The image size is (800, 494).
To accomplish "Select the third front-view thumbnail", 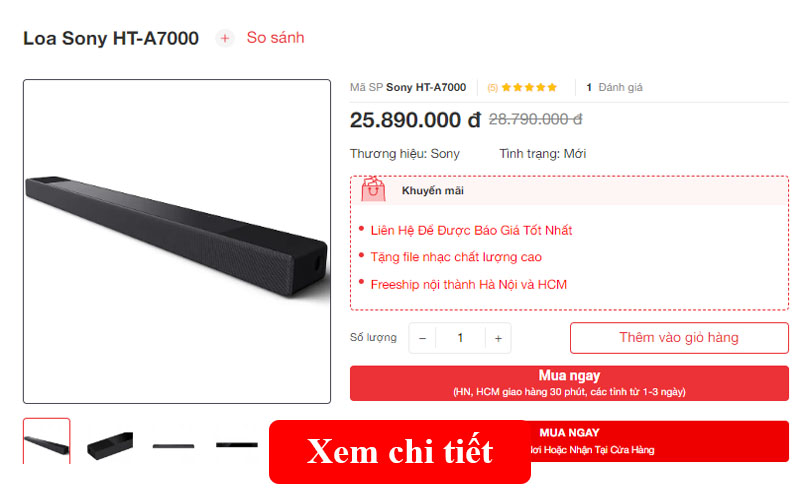I will pos(173,446).
